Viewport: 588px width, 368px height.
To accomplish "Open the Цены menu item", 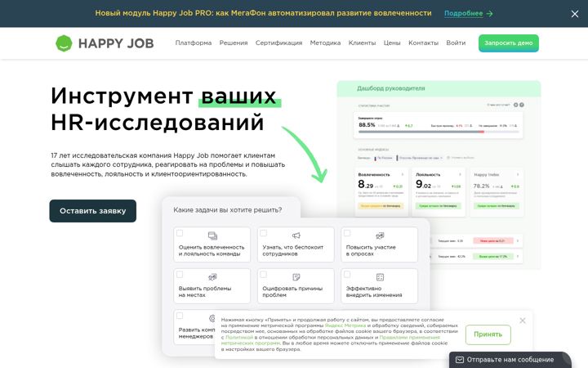I will [392, 43].
